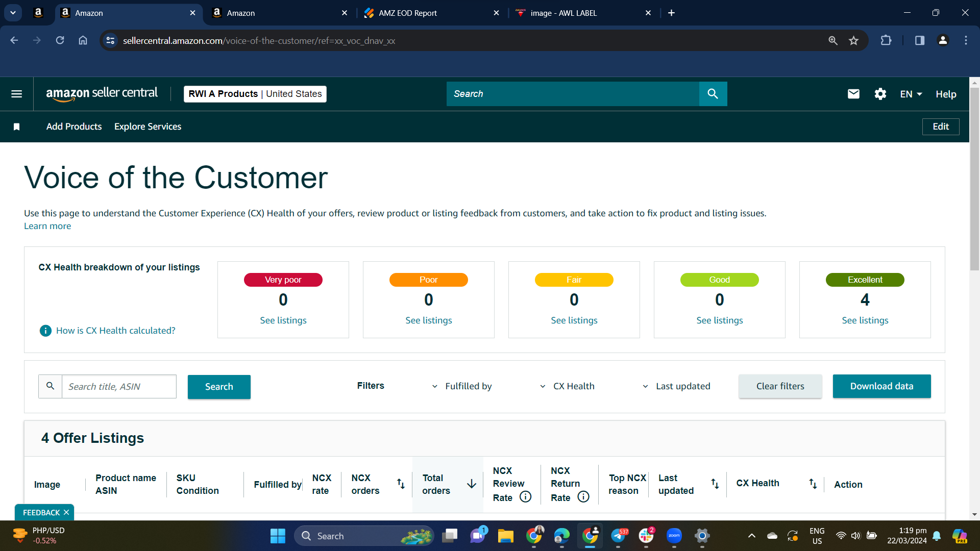Open the hamburger navigation menu
This screenshot has width=980, height=551.
coord(16,94)
